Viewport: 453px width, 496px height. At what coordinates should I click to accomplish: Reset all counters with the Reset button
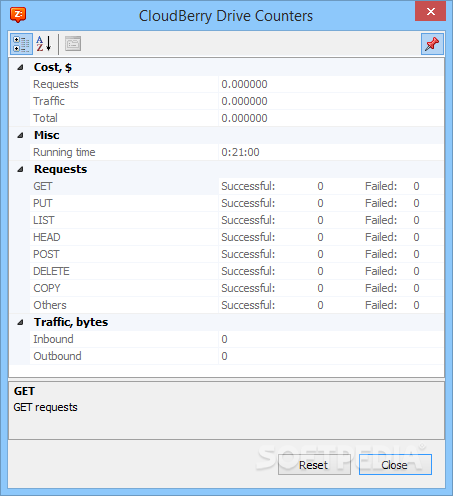coord(314,464)
